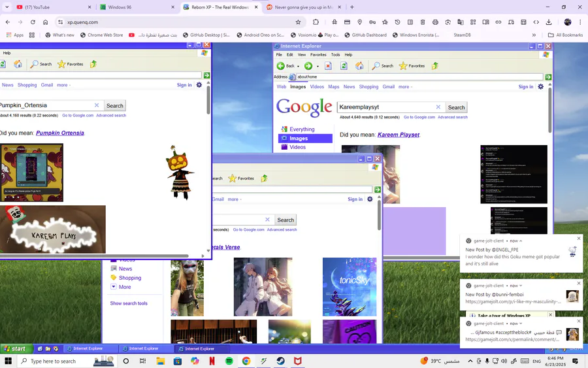Open File Explorer from the Windows taskbar
Viewport: 588px width, 368px height.
click(x=161, y=361)
